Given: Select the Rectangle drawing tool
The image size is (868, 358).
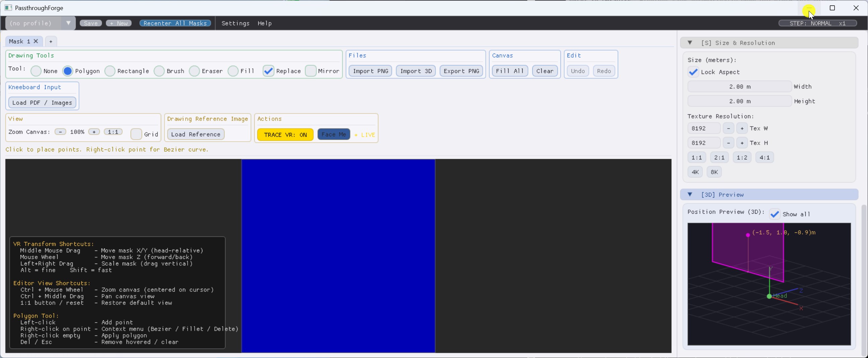Looking at the screenshot, I should click(x=110, y=71).
